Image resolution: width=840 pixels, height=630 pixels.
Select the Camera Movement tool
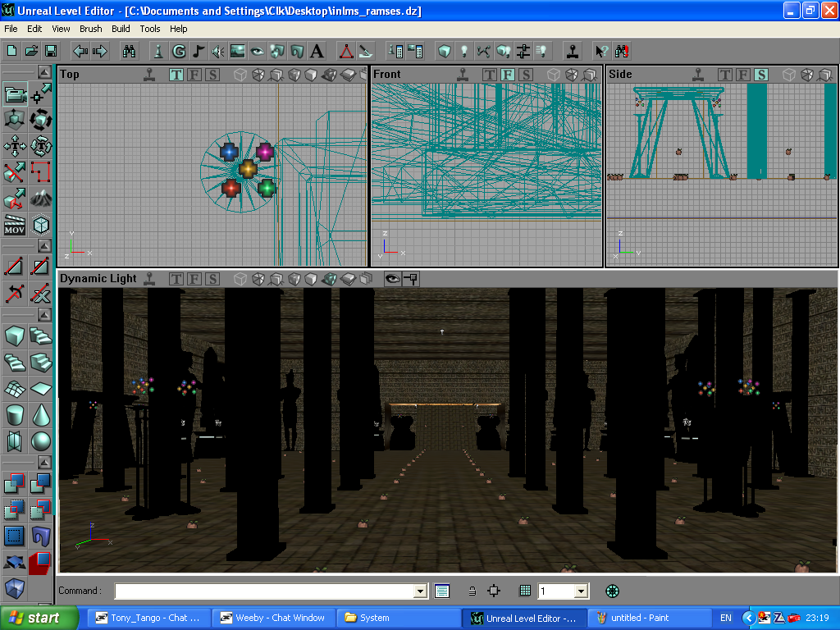16,95
